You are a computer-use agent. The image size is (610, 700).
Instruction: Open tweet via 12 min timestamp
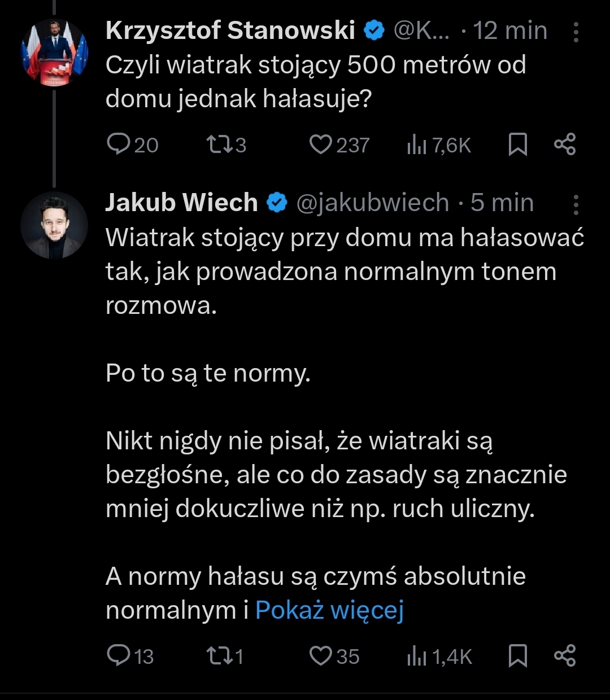[511, 30]
